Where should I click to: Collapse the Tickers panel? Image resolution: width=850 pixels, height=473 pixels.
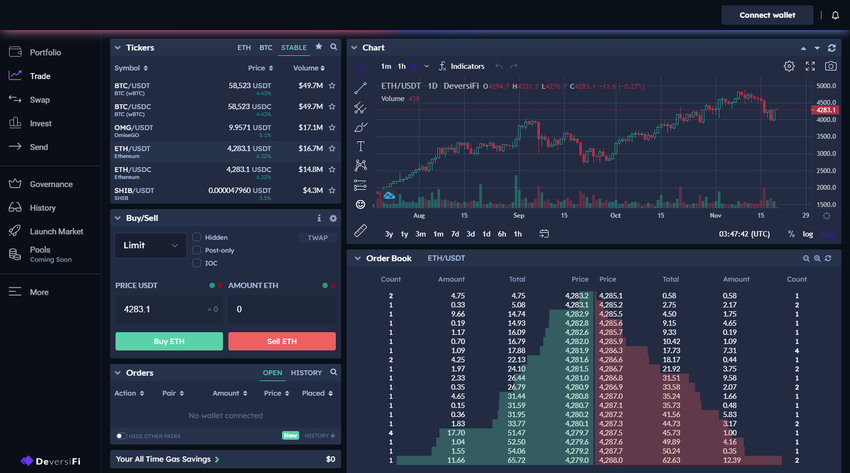click(x=118, y=48)
